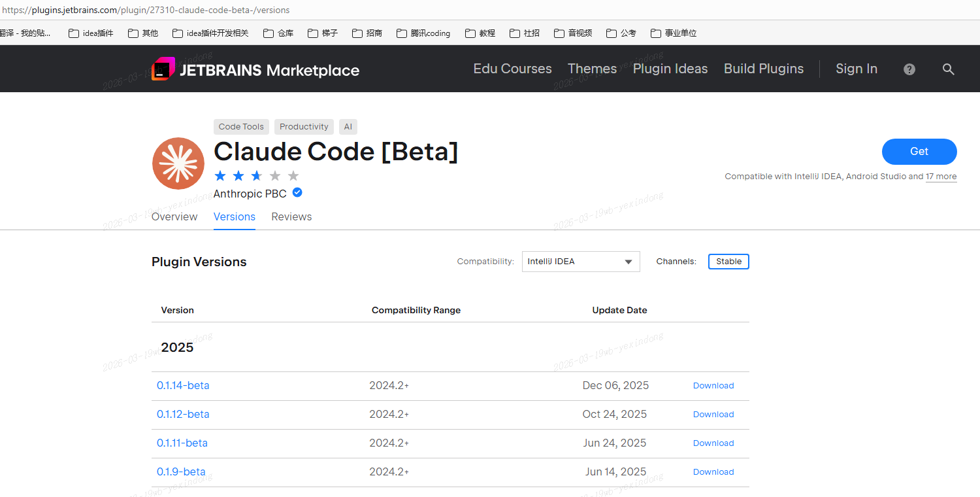Select the Versions tab
Image resolution: width=980 pixels, height=497 pixels.
click(235, 216)
